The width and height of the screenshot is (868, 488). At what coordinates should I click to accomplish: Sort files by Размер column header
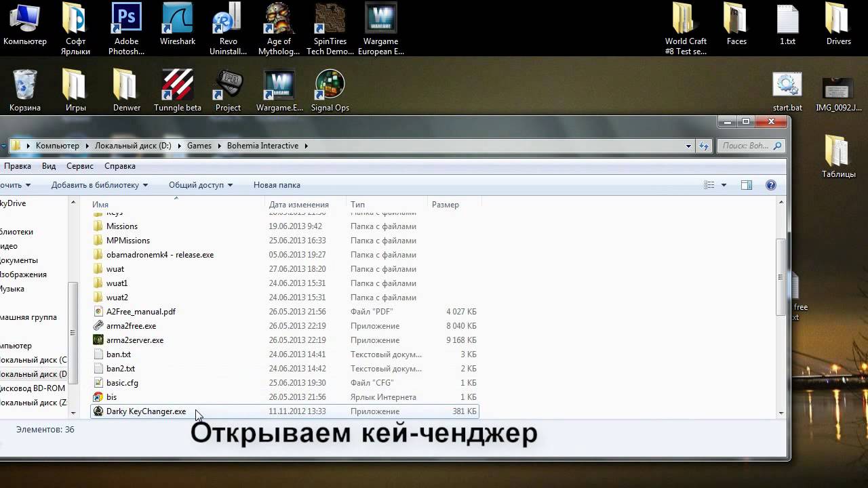pos(454,204)
